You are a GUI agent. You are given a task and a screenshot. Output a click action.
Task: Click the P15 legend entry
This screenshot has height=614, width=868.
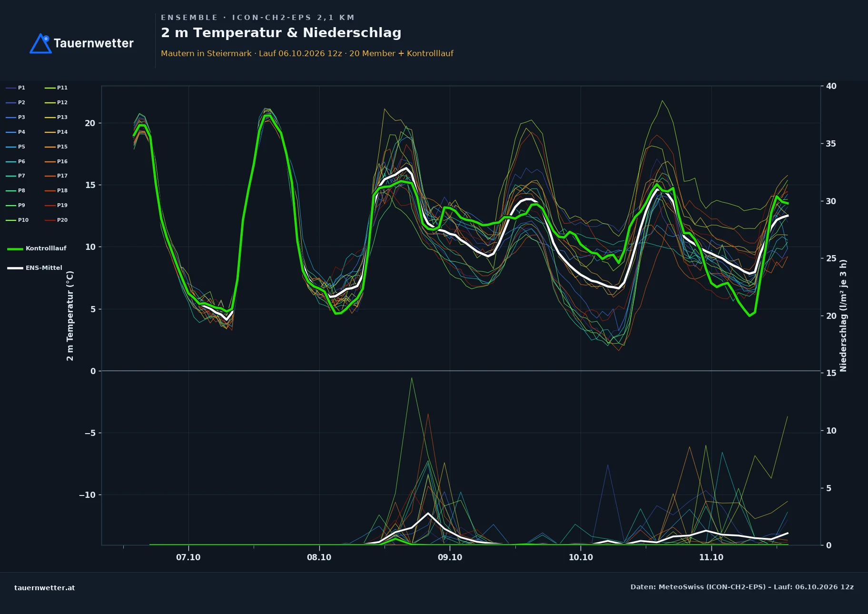point(56,147)
